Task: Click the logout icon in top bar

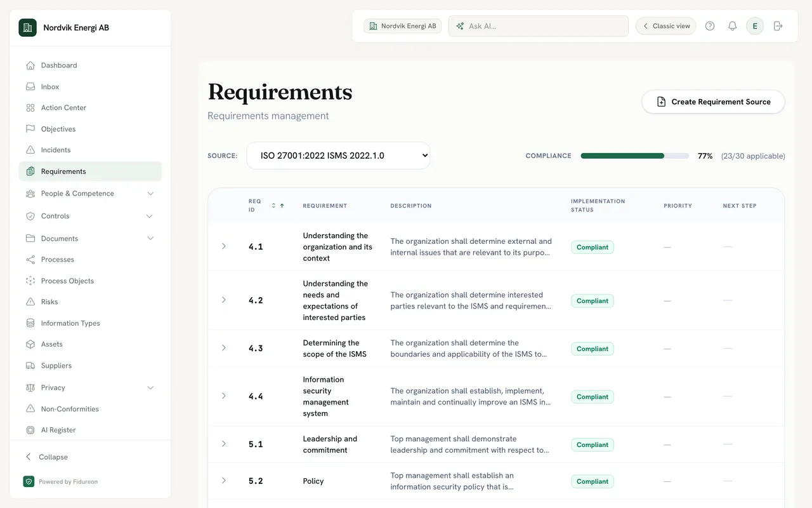Action: coord(778,26)
